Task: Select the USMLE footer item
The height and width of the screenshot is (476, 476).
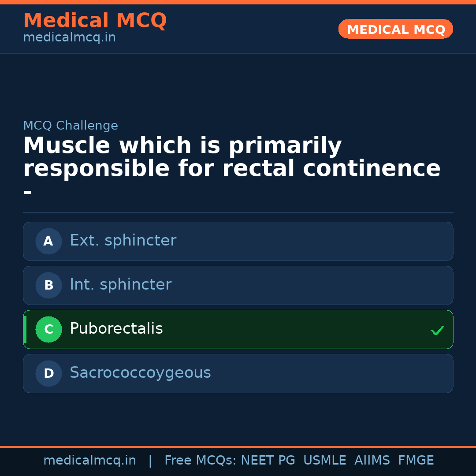Action: (x=325, y=460)
